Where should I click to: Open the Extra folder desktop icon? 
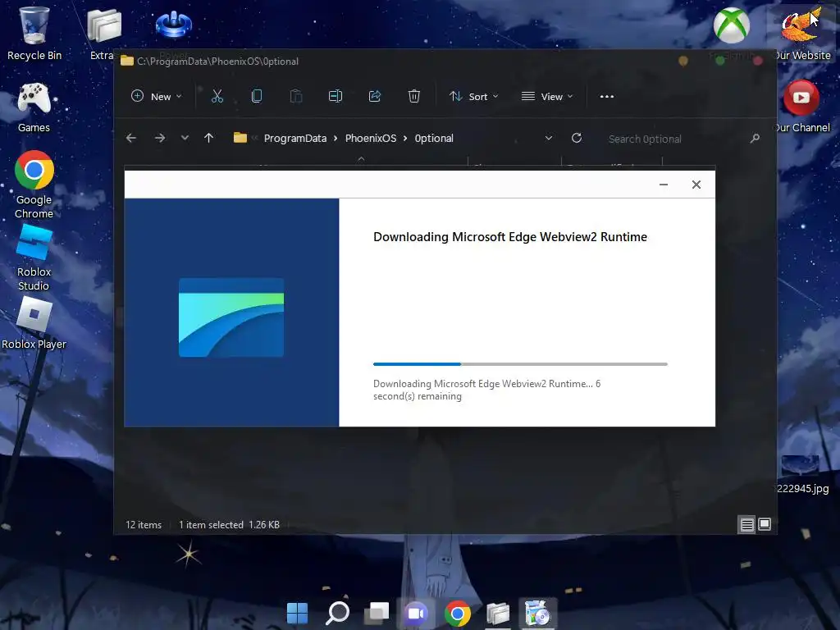[103, 33]
